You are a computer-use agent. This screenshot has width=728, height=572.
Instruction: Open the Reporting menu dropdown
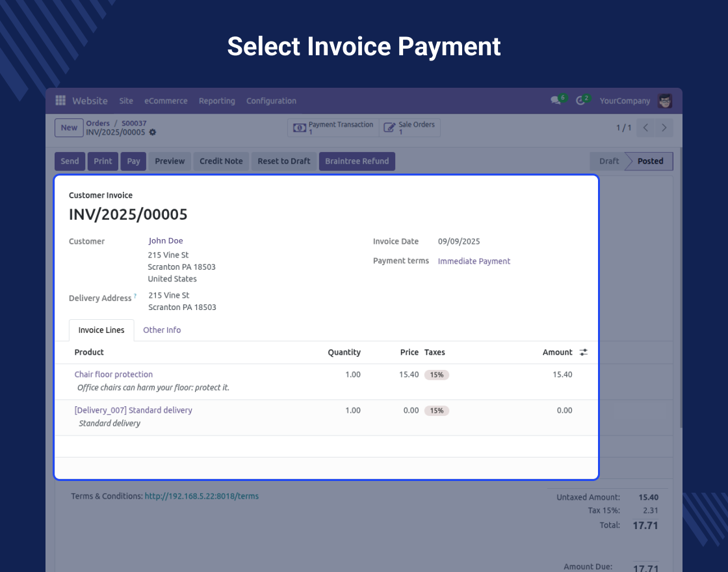point(216,101)
